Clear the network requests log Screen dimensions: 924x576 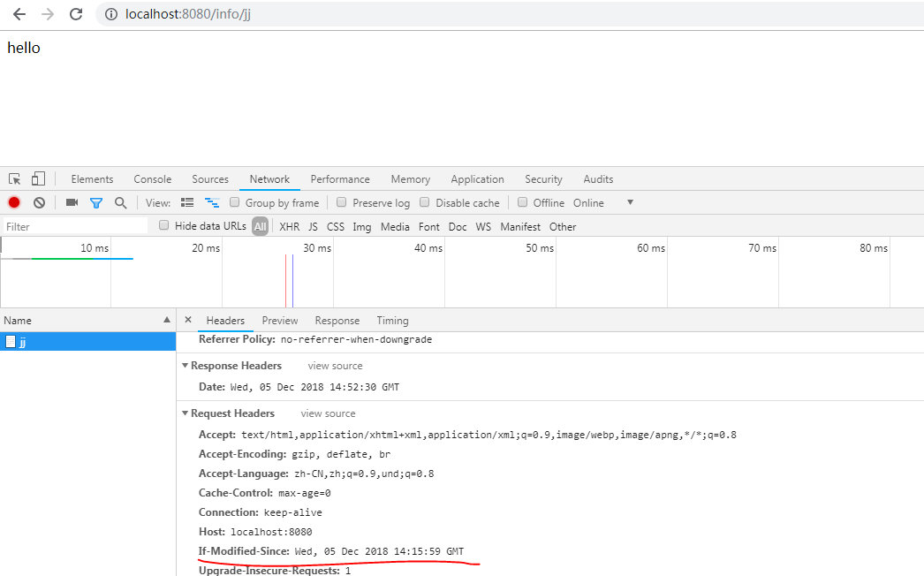(39, 202)
